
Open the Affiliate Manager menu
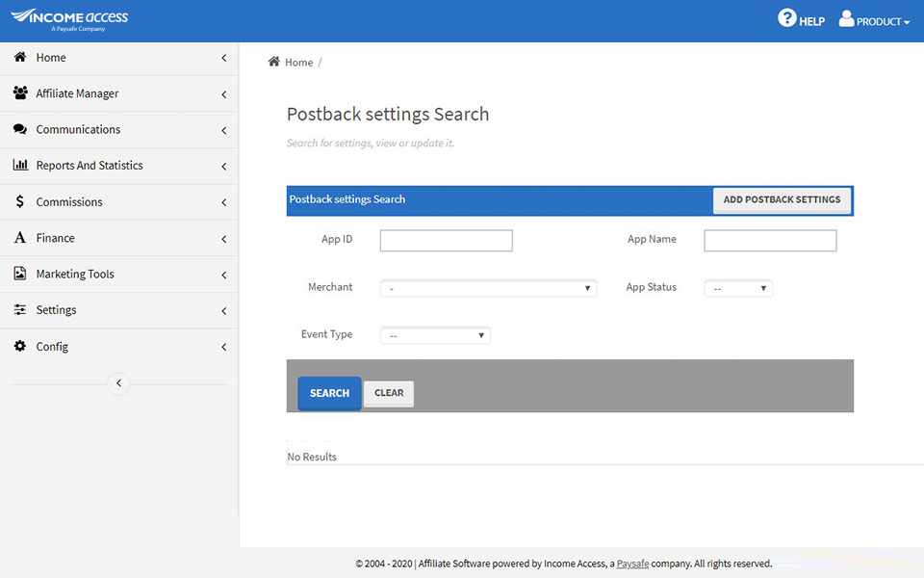pyautogui.click(x=77, y=93)
